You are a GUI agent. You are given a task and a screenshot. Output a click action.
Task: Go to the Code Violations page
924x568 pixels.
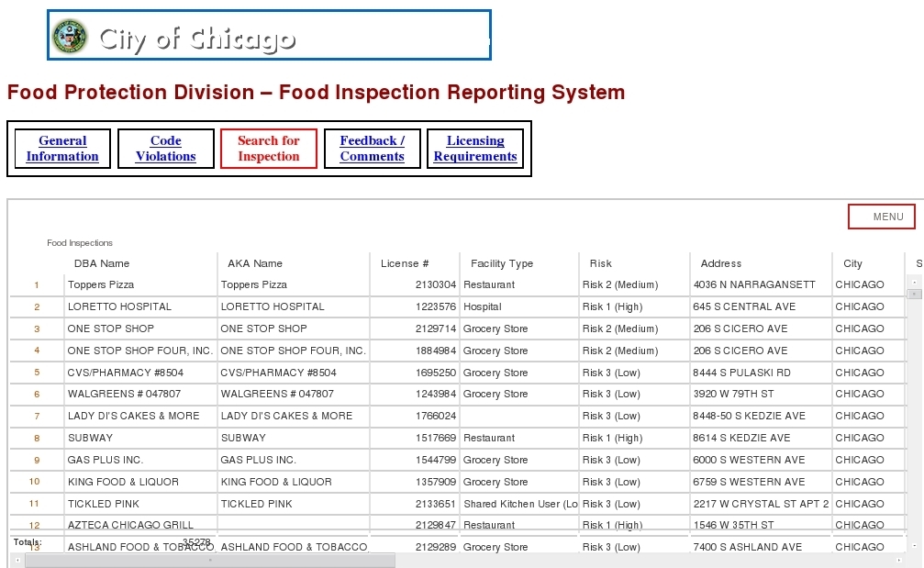tap(165, 149)
